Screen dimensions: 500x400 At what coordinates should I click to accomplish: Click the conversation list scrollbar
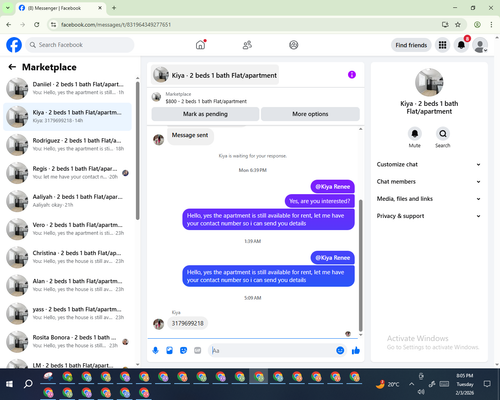(137, 151)
